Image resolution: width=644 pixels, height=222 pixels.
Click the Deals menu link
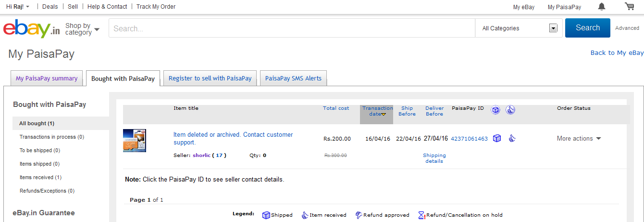(x=50, y=7)
